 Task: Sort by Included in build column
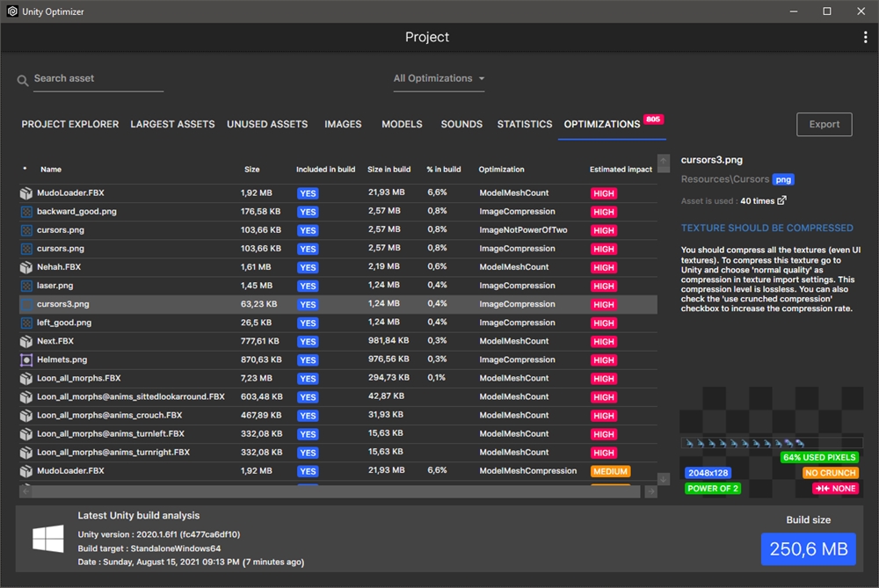[325, 170]
